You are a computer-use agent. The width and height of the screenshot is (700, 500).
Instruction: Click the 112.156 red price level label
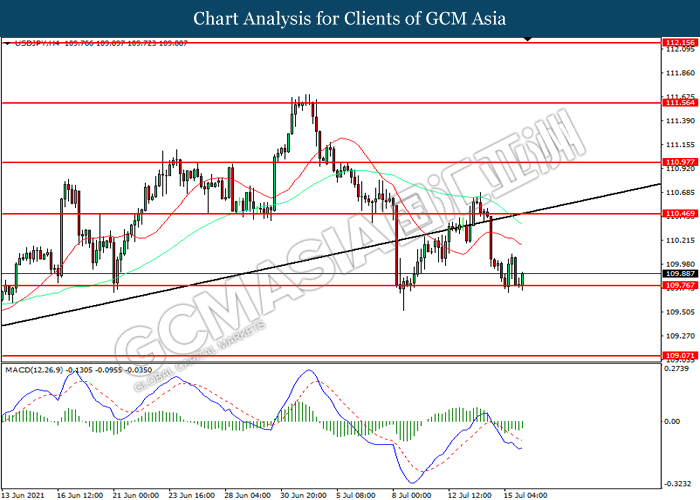coord(680,42)
